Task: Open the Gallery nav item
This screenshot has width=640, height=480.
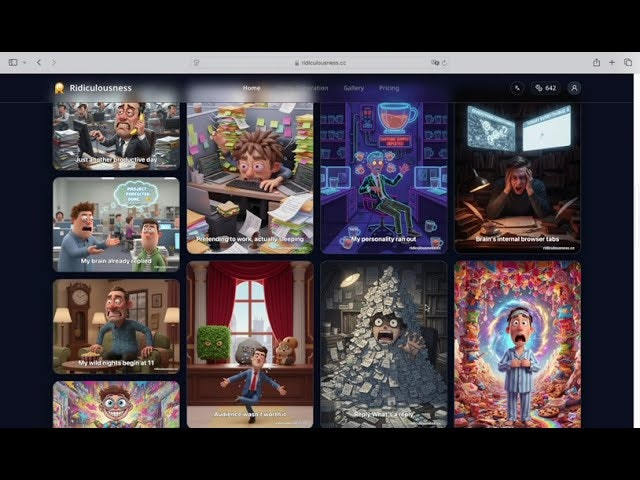Action: 353,88
